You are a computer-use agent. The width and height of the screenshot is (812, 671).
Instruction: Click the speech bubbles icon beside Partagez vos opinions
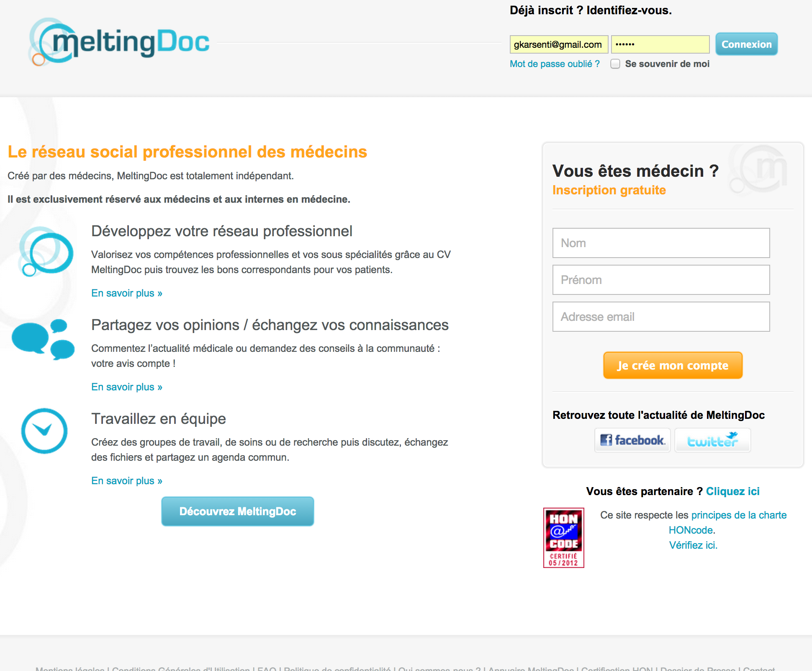[x=43, y=339]
